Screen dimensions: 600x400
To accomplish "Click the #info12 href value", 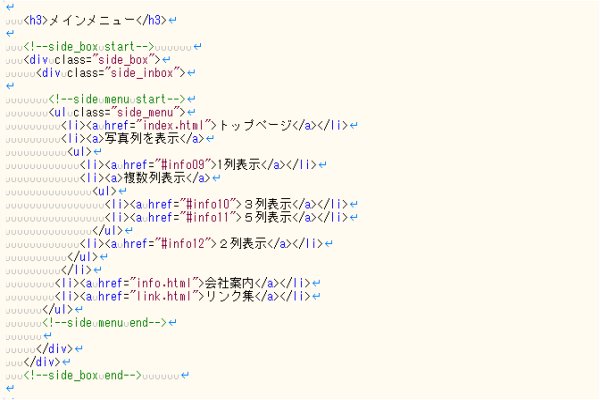I will coord(182,242).
